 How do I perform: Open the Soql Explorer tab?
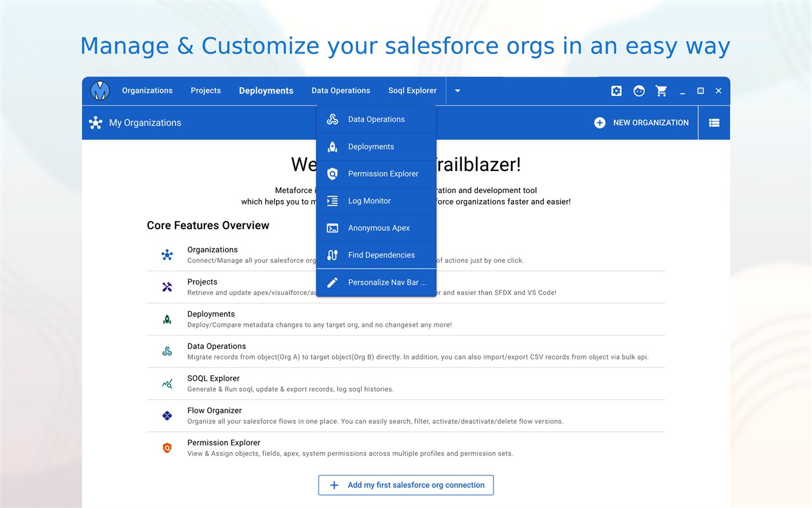(412, 91)
